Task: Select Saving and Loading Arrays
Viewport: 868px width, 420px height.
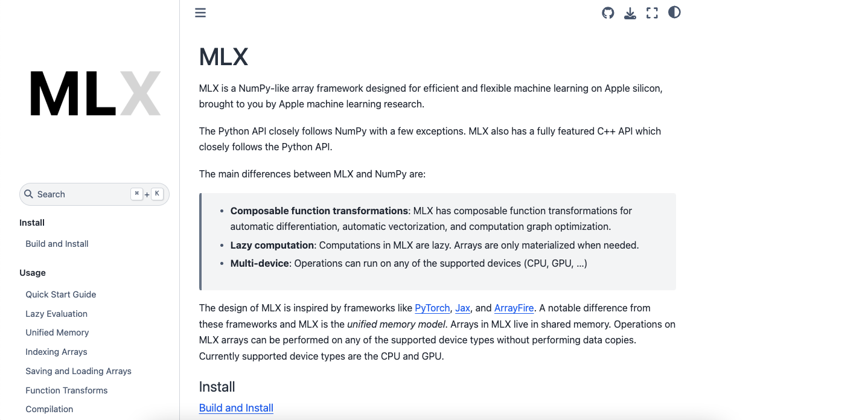Action: (78, 371)
